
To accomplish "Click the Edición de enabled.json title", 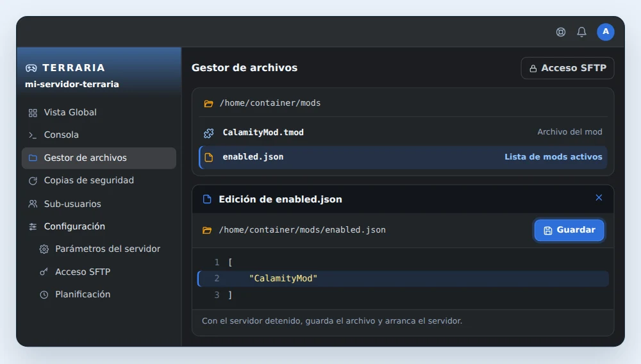I will coord(281,199).
